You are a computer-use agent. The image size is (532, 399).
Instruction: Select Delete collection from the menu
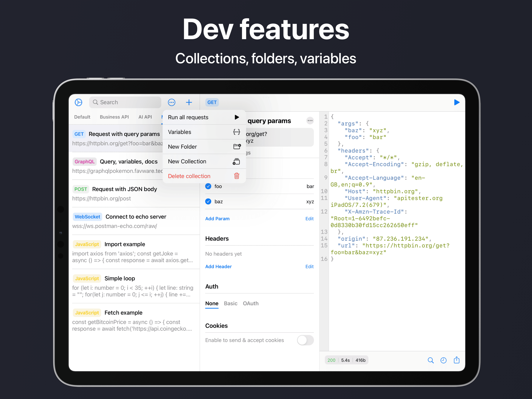[x=189, y=176]
